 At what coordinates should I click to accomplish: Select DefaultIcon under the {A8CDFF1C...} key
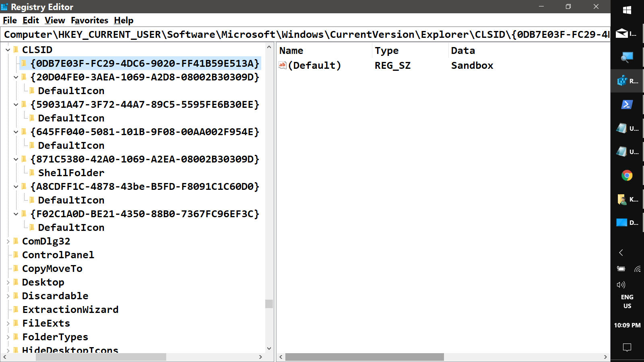tap(71, 200)
